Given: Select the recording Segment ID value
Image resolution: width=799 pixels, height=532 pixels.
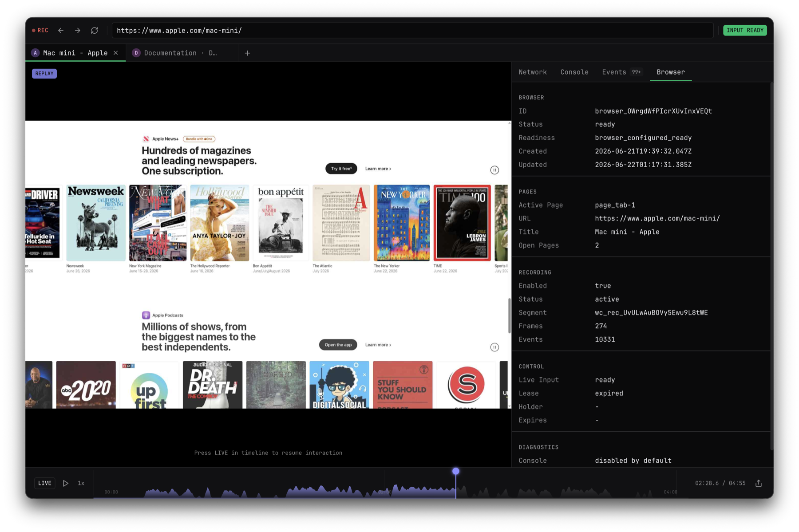Looking at the screenshot, I should tap(651, 312).
